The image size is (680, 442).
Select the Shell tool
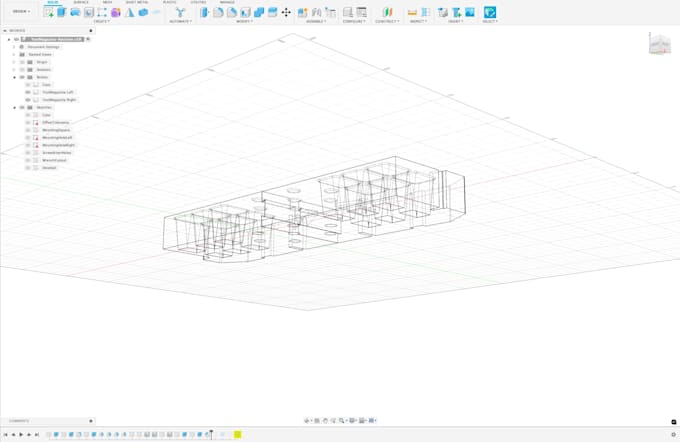point(245,12)
